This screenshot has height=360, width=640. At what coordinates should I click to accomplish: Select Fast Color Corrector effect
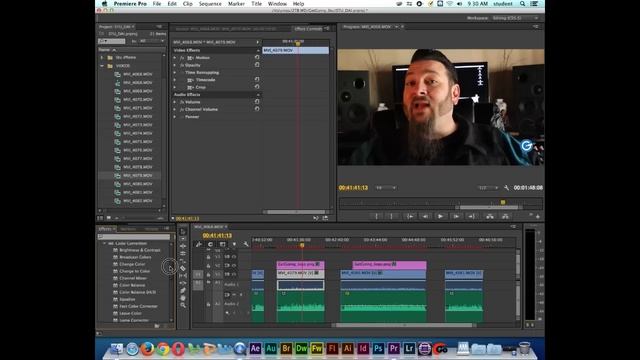138,306
